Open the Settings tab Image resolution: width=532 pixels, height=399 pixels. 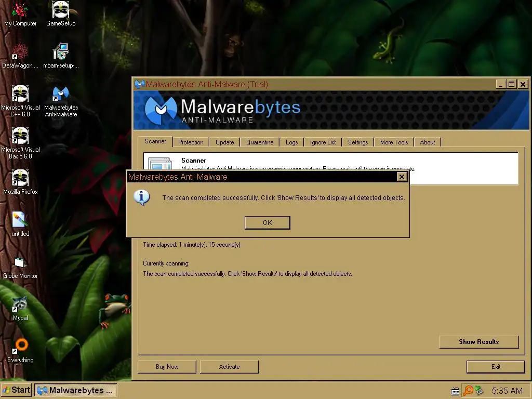[358, 142]
